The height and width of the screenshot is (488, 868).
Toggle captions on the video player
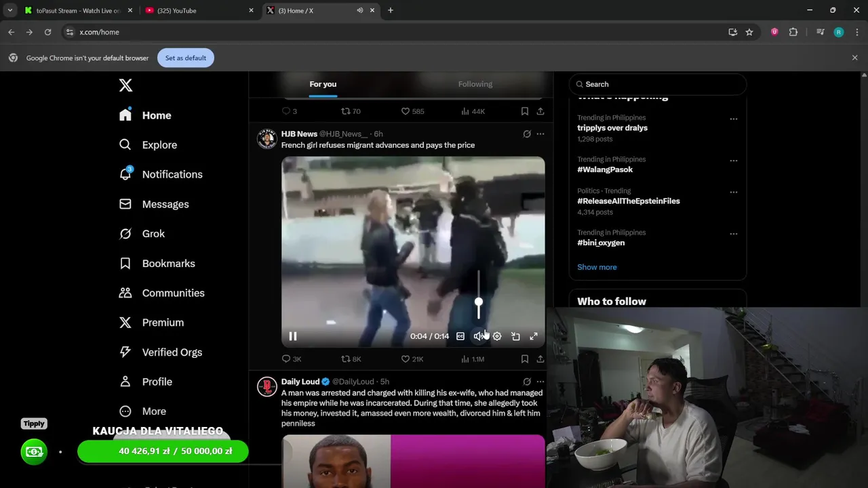pos(460,336)
